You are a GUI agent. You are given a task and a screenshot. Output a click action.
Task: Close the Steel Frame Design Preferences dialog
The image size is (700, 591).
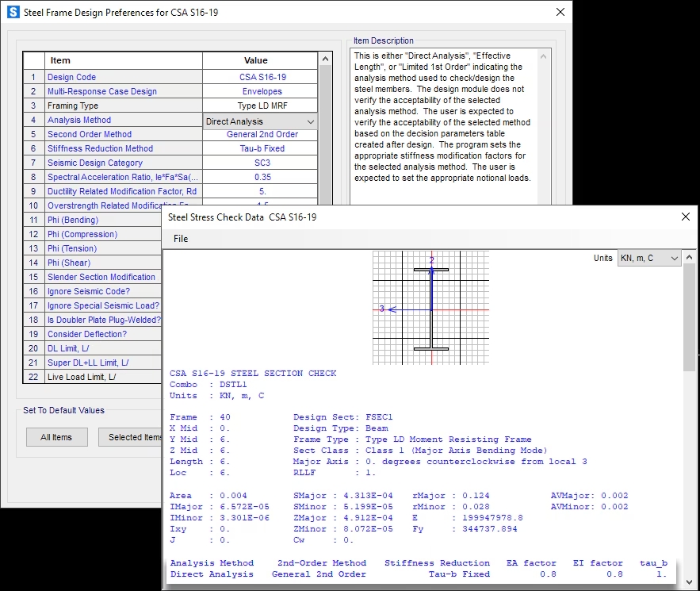pyautogui.click(x=560, y=13)
